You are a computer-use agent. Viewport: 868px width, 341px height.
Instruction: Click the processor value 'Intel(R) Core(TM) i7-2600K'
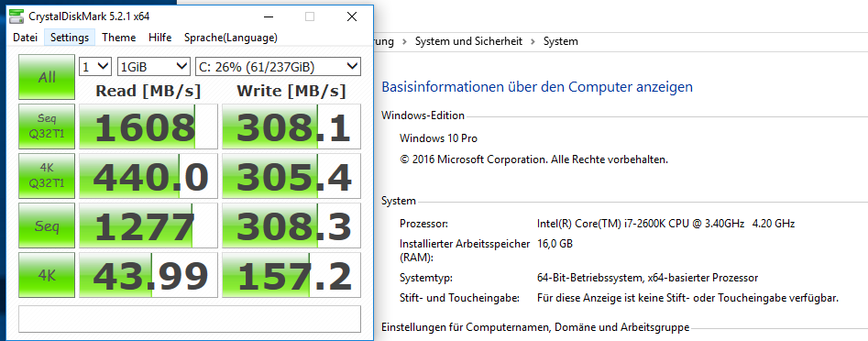click(666, 225)
